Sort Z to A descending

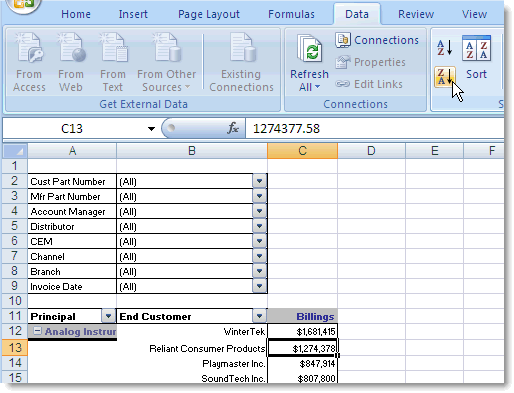(x=445, y=77)
